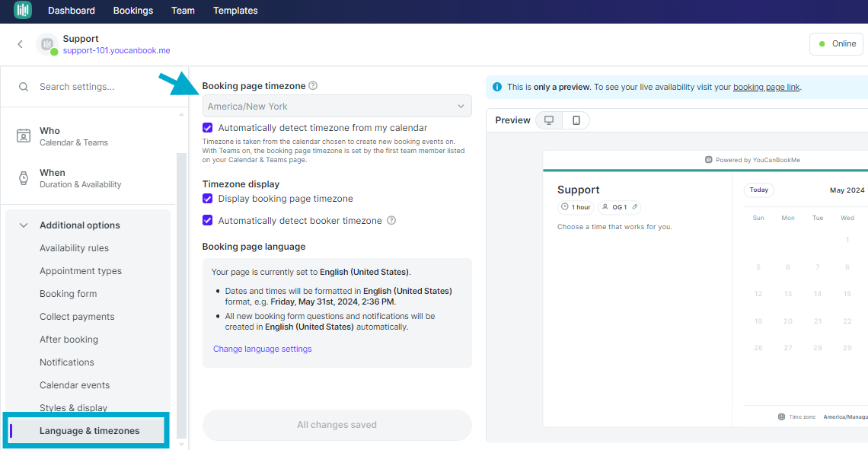Click the search magnifier icon

[24, 87]
